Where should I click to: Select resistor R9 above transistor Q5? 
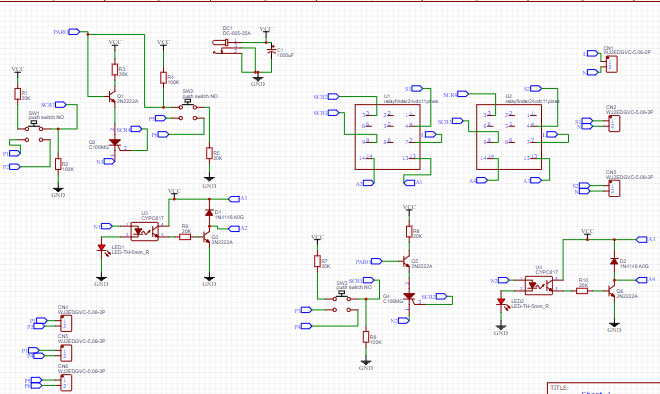409,232
